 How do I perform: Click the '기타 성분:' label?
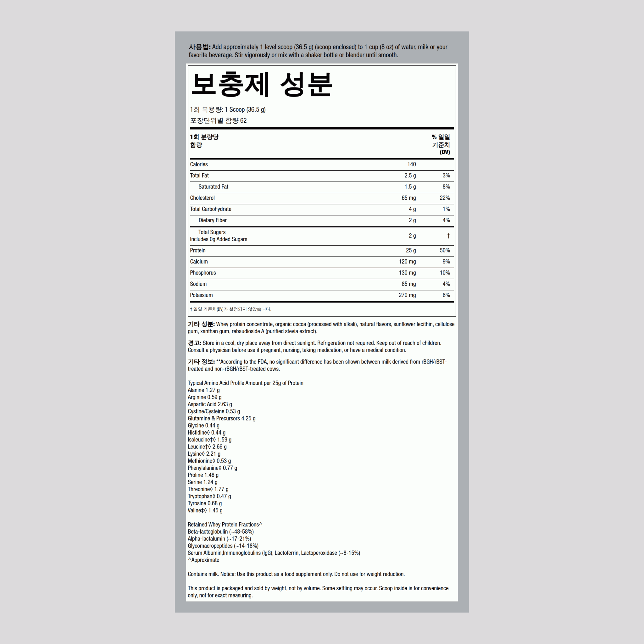coord(201,324)
